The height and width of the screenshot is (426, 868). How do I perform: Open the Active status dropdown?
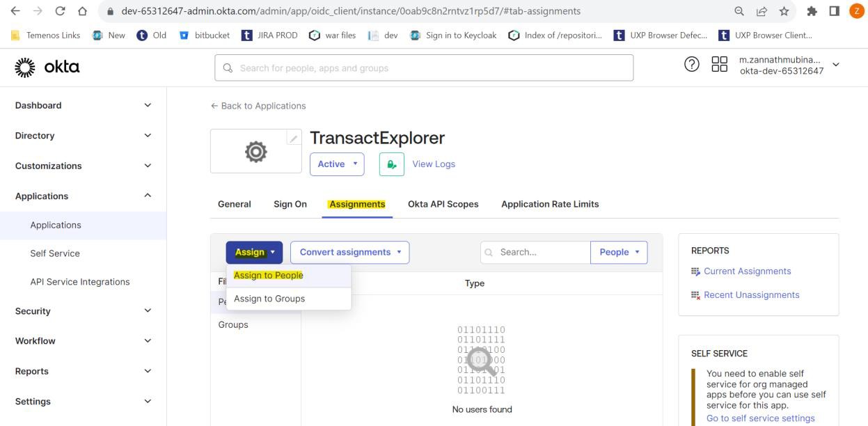click(337, 164)
